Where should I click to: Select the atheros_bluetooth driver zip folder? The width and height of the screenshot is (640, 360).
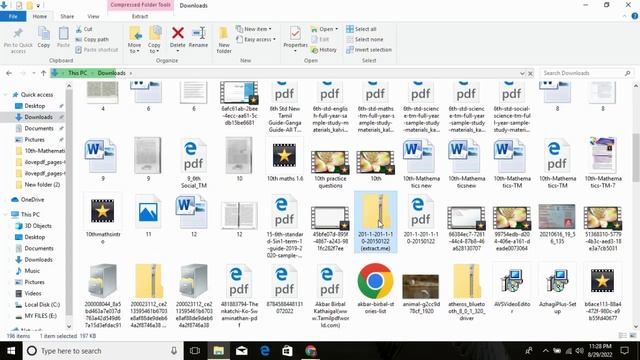pos(467,292)
